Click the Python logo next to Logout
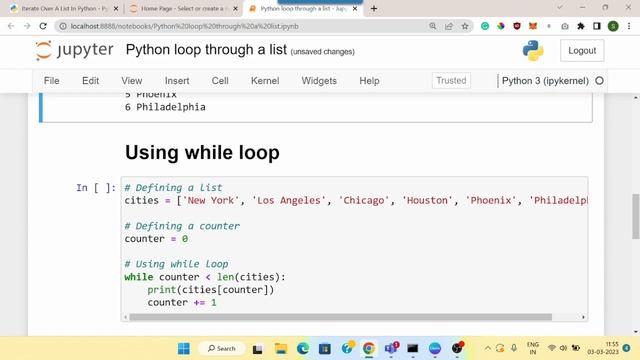Image resolution: width=640 pixels, height=360 pixels. click(x=533, y=51)
